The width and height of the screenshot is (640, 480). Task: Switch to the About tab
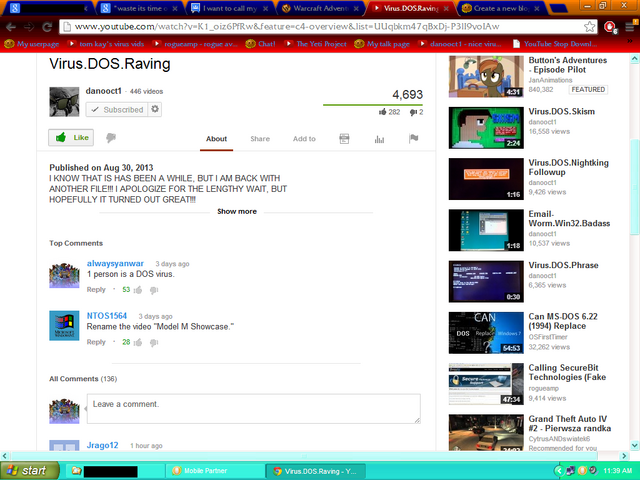(x=216, y=139)
